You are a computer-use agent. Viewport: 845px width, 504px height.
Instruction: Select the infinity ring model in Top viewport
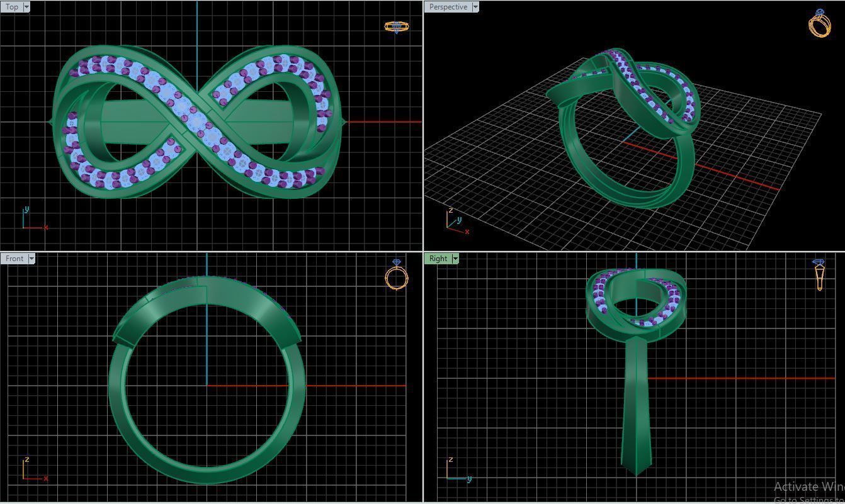click(x=197, y=122)
